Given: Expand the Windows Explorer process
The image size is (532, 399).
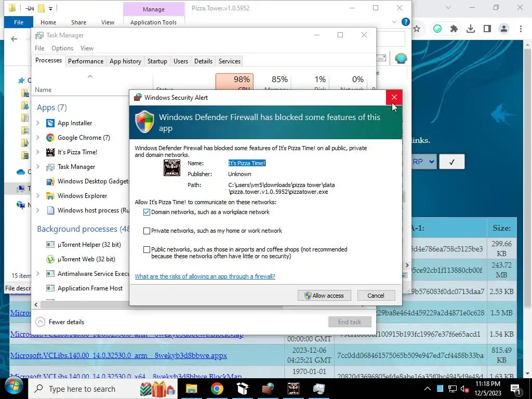Looking at the screenshot, I should point(38,196).
